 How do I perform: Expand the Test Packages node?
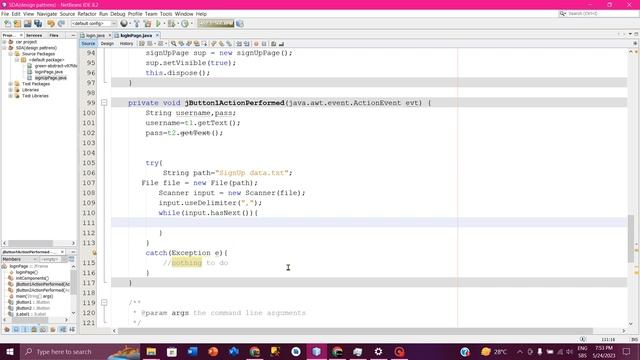[11, 84]
